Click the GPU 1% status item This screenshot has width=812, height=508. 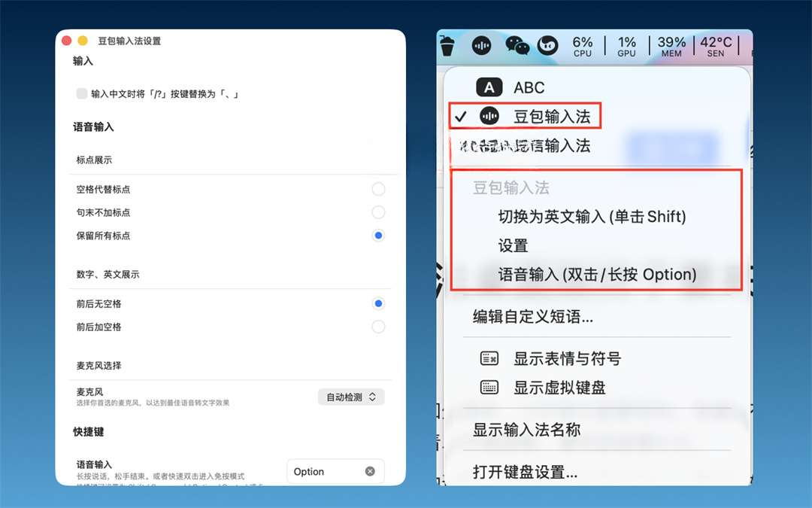click(x=626, y=46)
